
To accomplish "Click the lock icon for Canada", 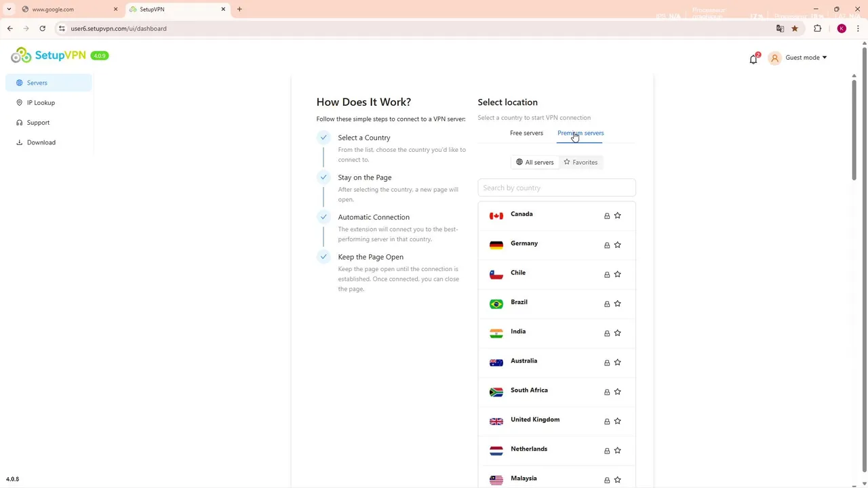I will pos(607,216).
